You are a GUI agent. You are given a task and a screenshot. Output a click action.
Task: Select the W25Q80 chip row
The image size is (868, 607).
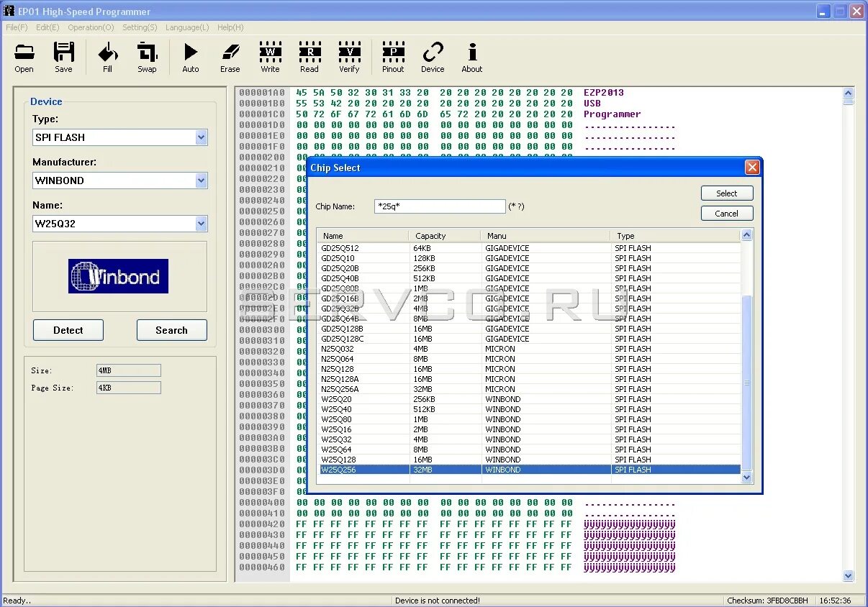point(530,419)
